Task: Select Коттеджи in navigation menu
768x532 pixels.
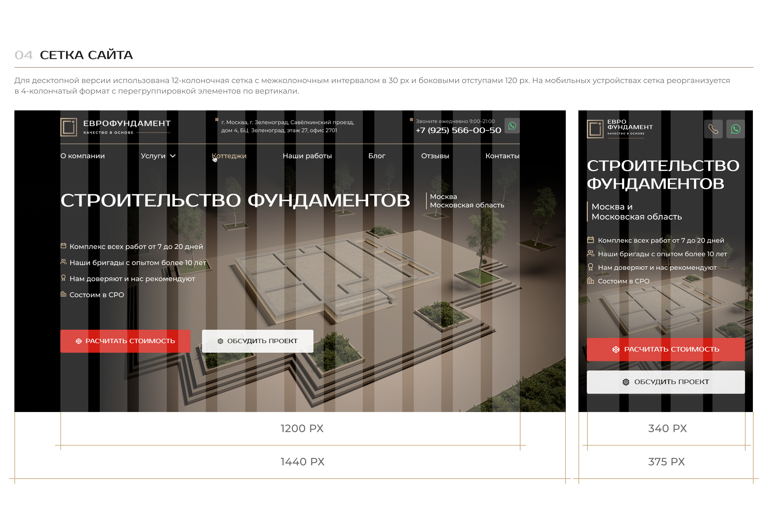Action: [229, 156]
